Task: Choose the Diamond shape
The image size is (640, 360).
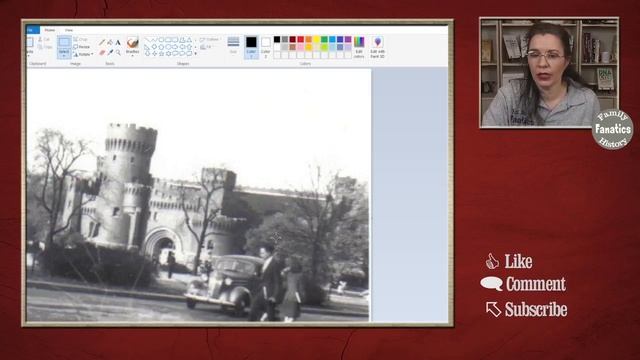Action: click(x=154, y=47)
